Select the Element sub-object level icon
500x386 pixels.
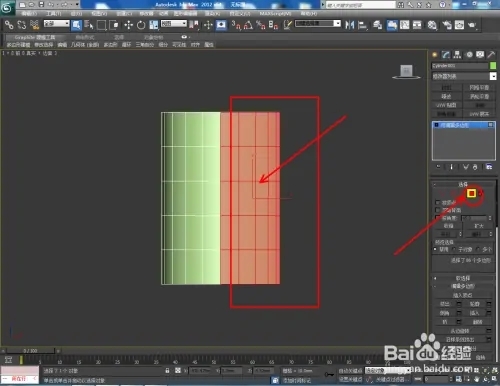(x=480, y=193)
